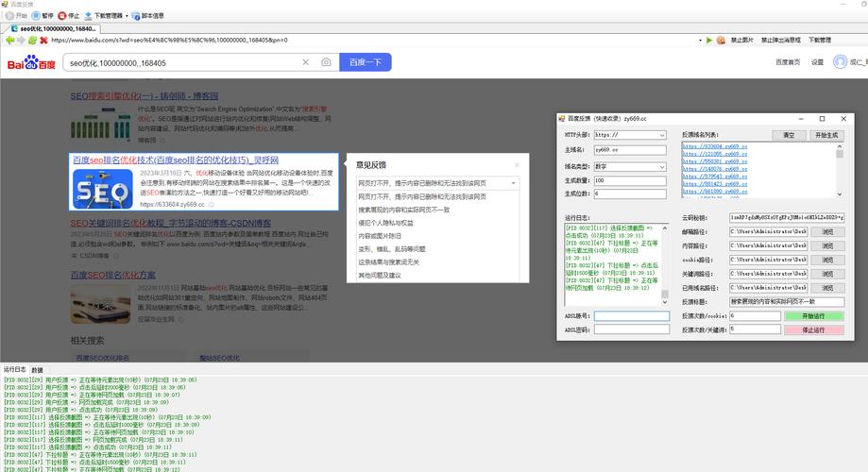Switch to the 数据 tab
The height and width of the screenshot is (472, 868).
click(37, 369)
